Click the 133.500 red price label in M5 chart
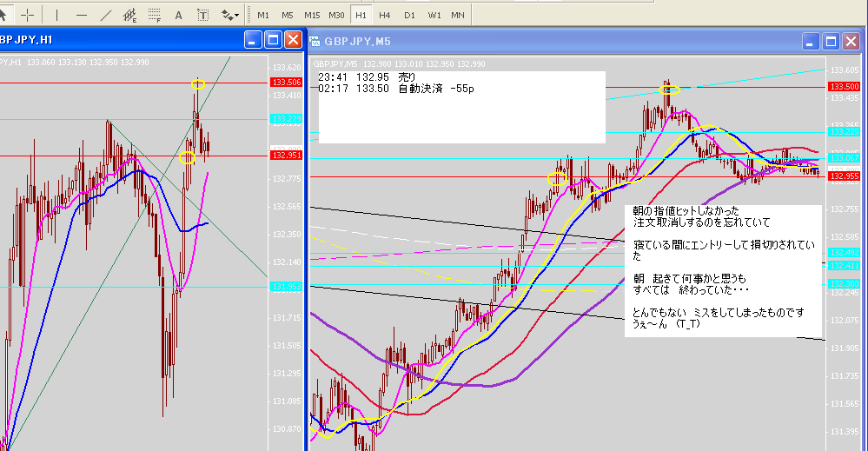868x451 pixels. (x=845, y=87)
